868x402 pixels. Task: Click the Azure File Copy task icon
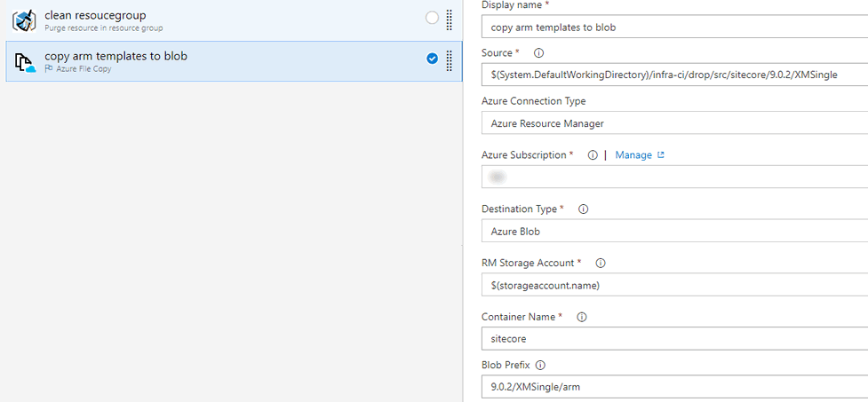(x=24, y=61)
